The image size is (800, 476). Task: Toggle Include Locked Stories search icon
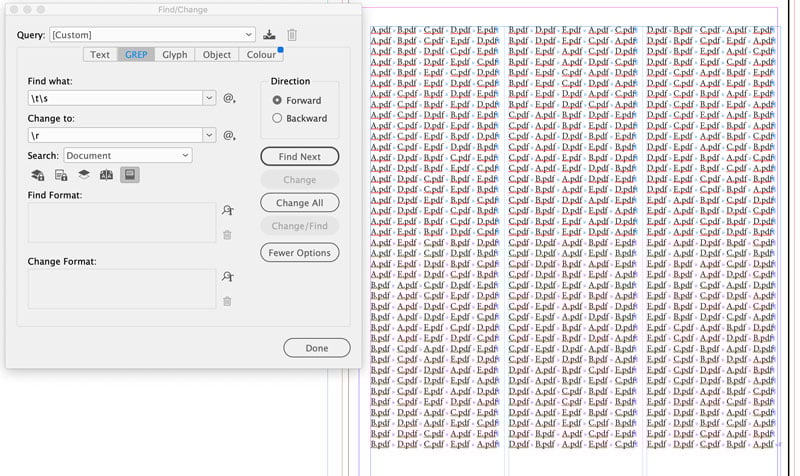click(x=61, y=175)
